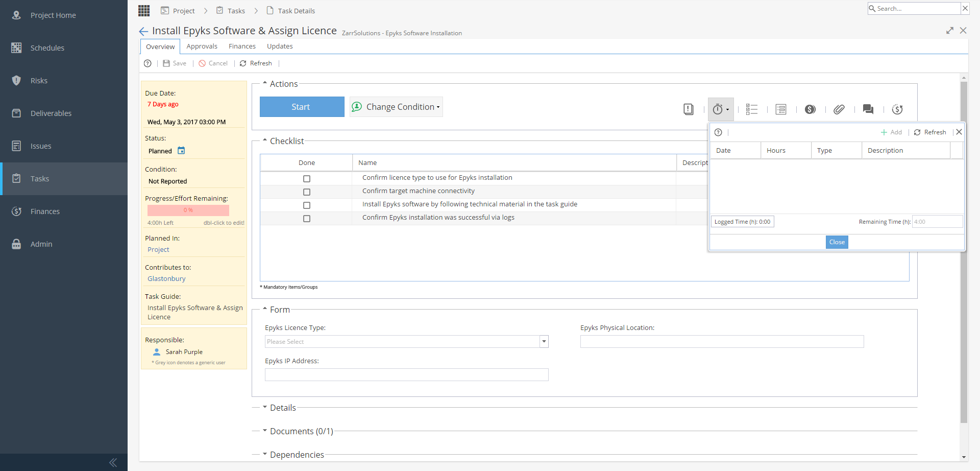Click the issue alert exclamation icon
Image resolution: width=980 pixels, height=471 pixels.
(x=689, y=109)
